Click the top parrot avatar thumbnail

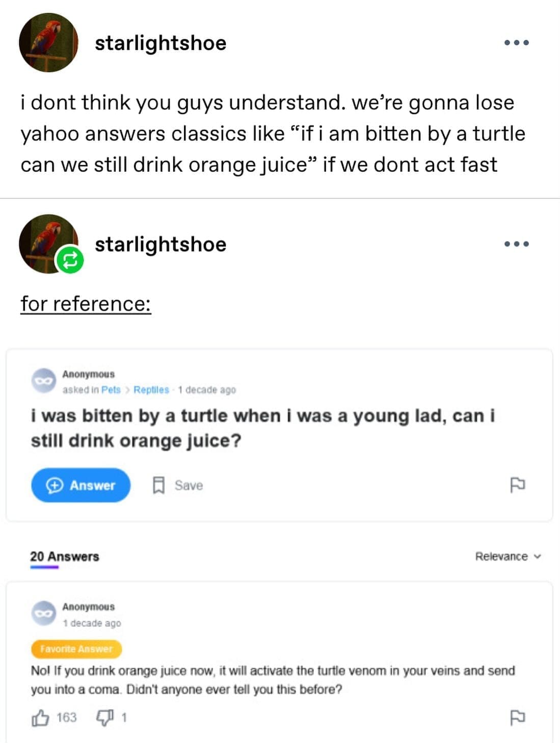tap(48, 43)
